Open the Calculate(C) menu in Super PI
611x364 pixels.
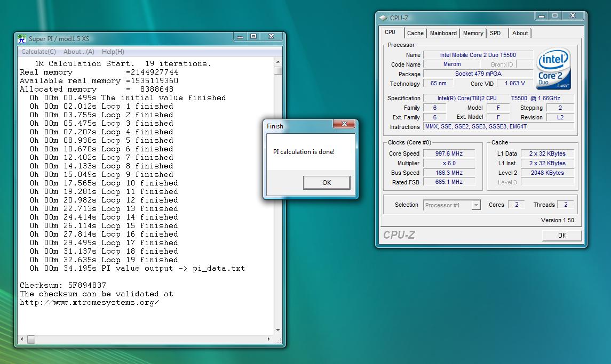pyautogui.click(x=38, y=51)
